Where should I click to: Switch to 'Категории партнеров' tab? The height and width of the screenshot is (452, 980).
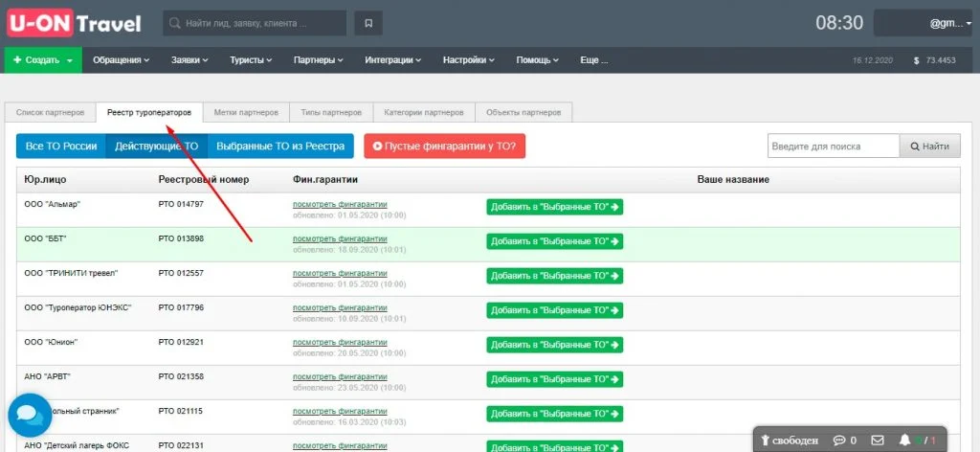pyautogui.click(x=424, y=113)
